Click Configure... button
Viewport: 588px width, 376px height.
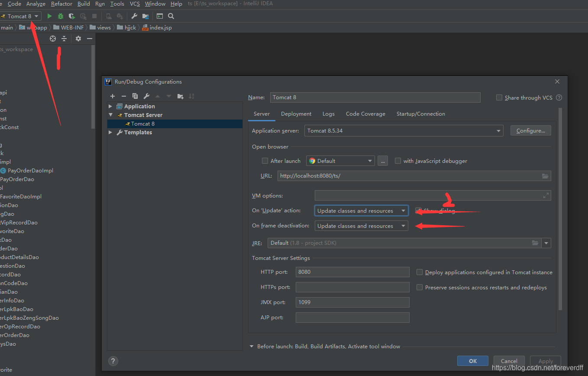tap(531, 130)
